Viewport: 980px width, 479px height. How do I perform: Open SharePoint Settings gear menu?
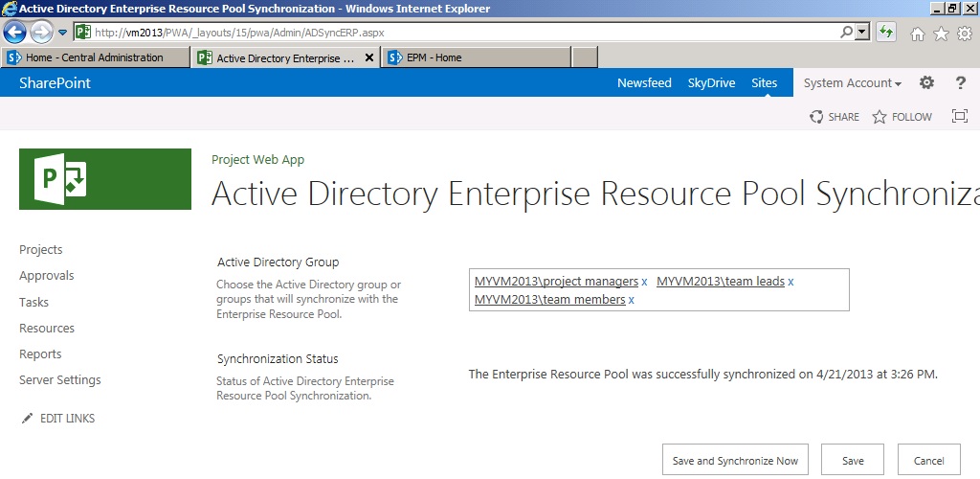click(926, 82)
